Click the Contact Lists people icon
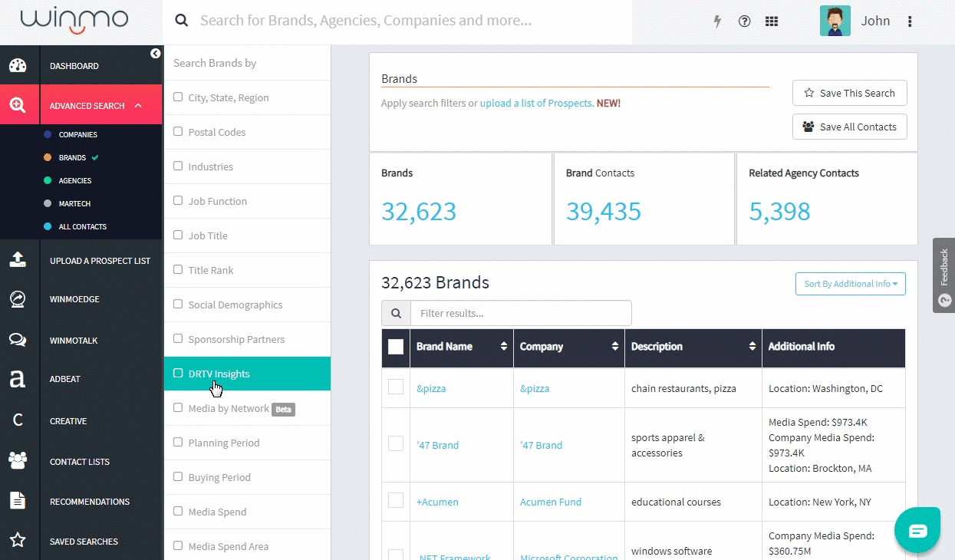Image resolution: width=955 pixels, height=560 pixels. click(x=18, y=461)
